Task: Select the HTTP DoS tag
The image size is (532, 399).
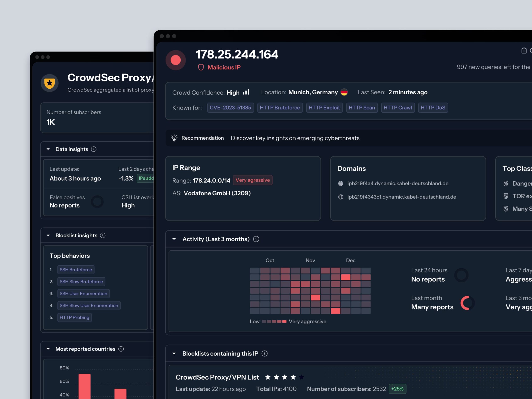Action: (x=433, y=108)
